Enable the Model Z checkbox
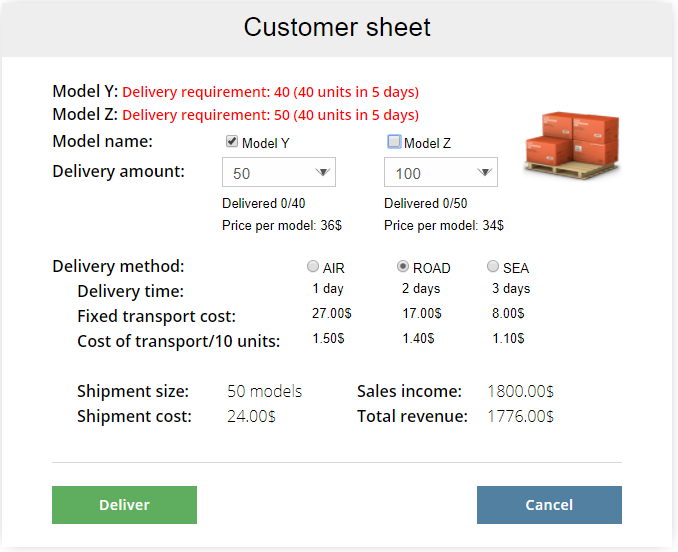 coord(394,142)
